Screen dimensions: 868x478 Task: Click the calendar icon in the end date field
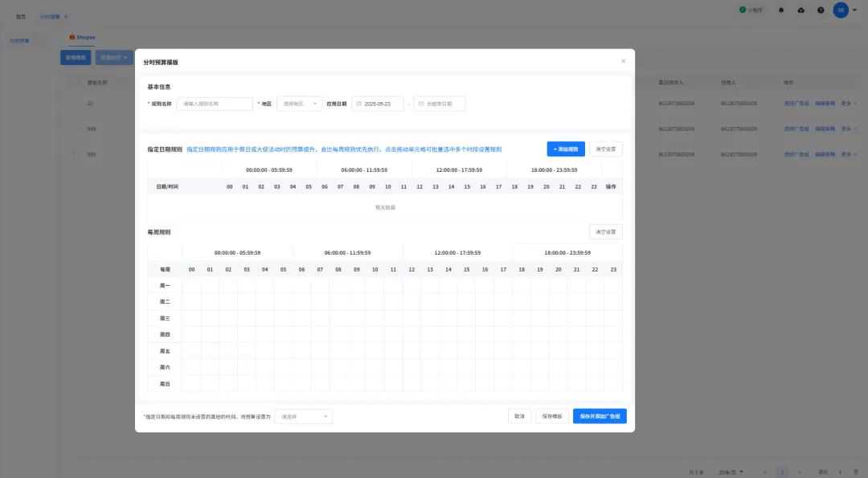click(420, 104)
